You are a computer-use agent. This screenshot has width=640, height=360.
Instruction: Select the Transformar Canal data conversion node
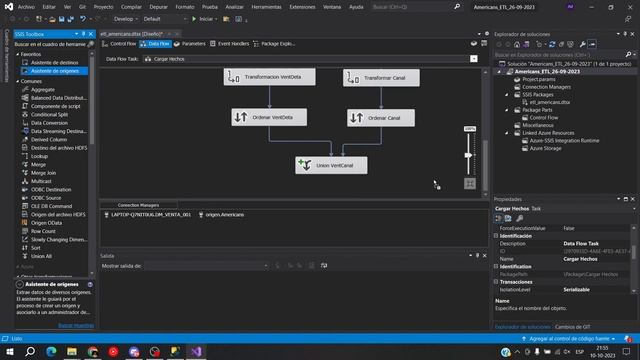coord(381,78)
